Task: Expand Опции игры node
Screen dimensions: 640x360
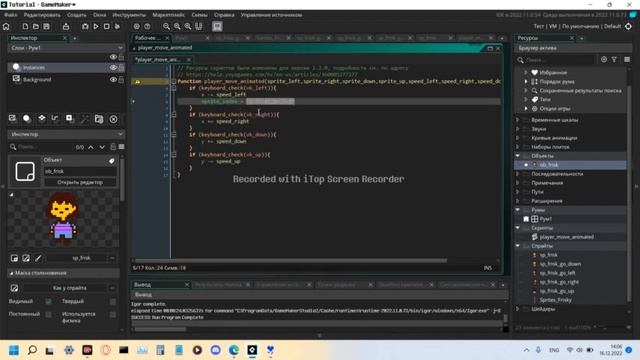Action: (526, 109)
